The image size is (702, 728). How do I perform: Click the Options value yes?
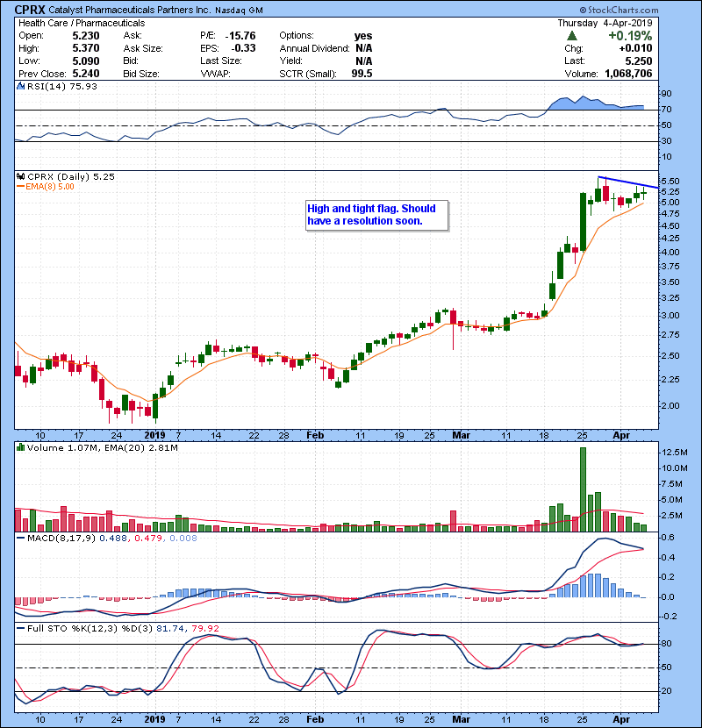pos(363,36)
